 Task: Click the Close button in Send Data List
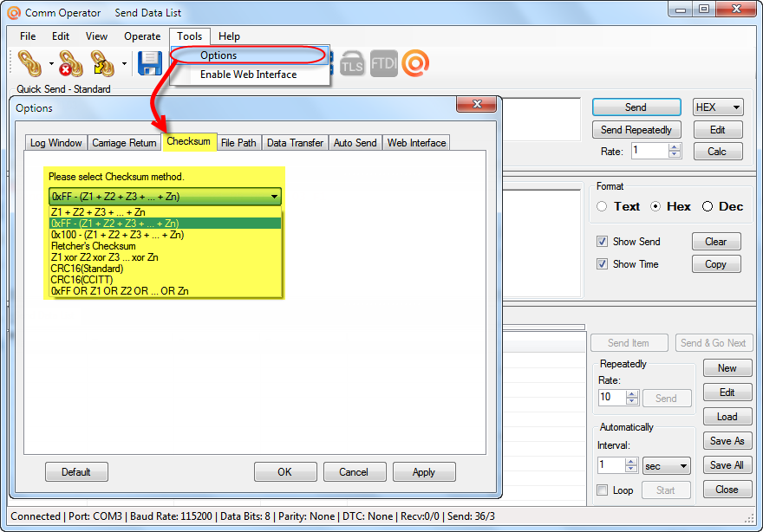pyautogui.click(x=727, y=490)
